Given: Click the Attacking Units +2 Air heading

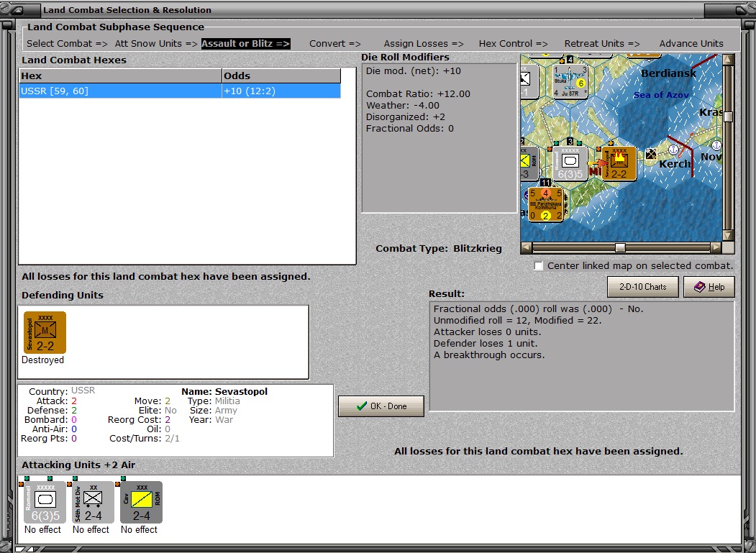Looking at the screenshot, I should click(x=78, y=465).
